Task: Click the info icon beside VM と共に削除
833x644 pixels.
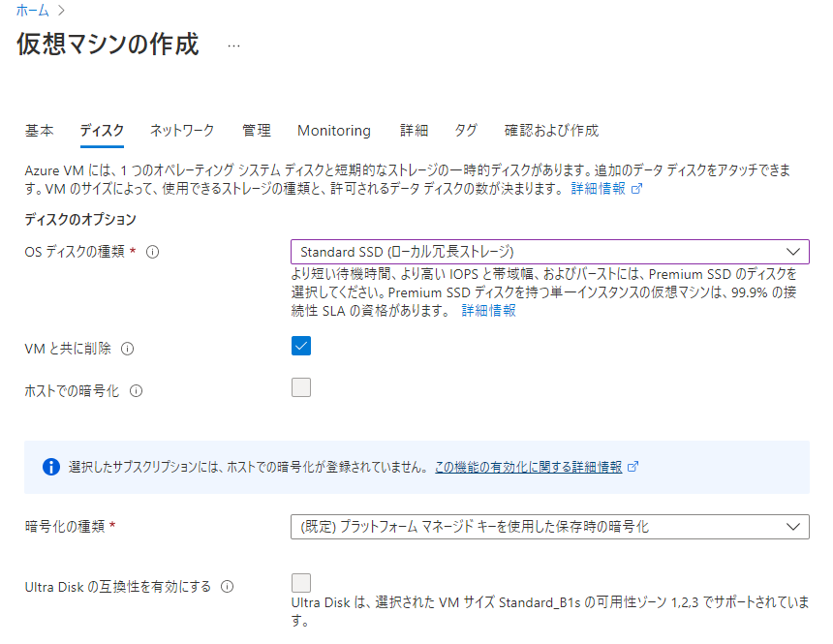Action: click(128, 349)
